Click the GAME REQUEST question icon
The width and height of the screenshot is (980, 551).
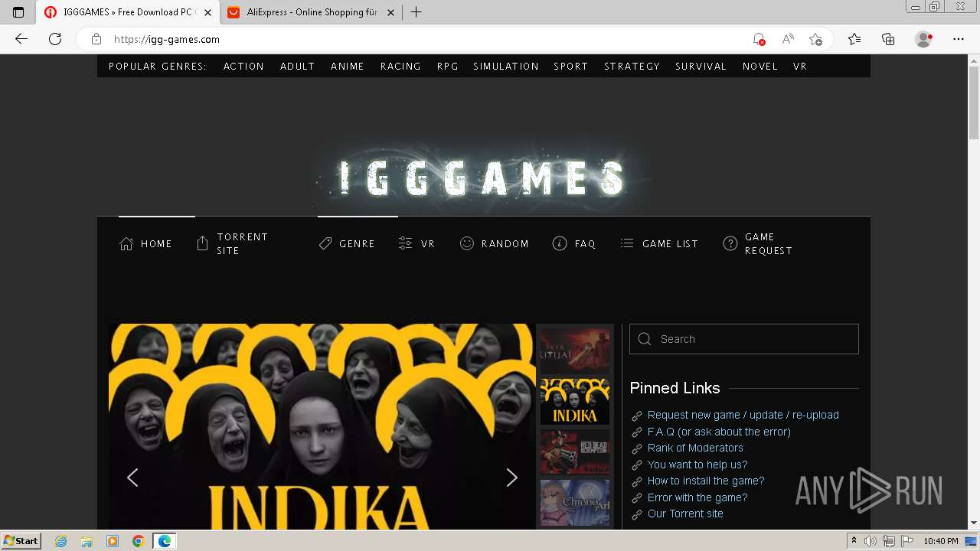click(x=730, y=243)
